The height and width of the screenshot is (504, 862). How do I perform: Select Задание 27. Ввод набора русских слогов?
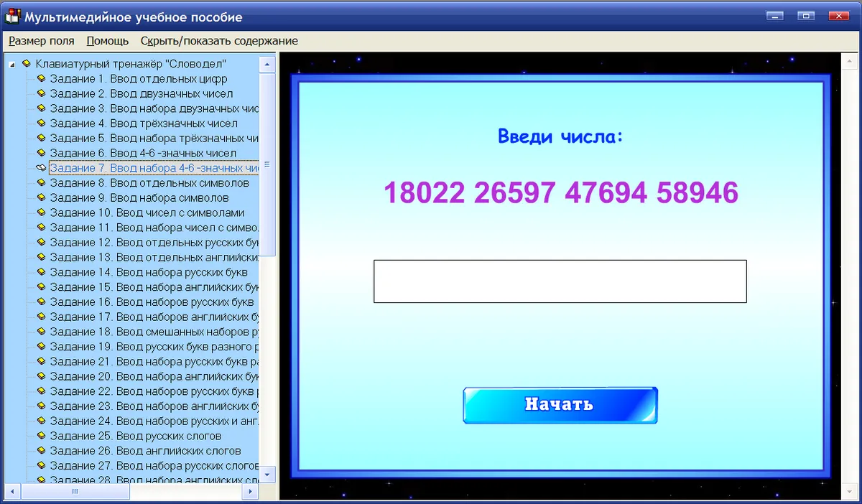[x=154, y=466]
